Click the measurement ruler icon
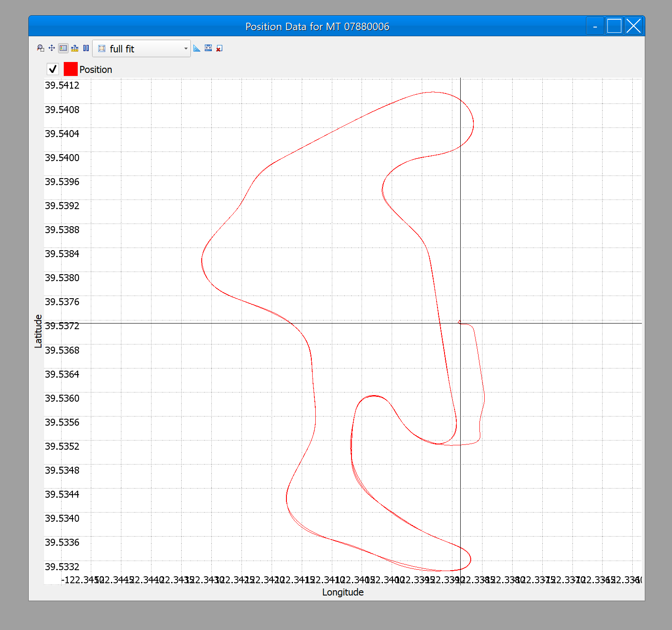 [75, 48]
